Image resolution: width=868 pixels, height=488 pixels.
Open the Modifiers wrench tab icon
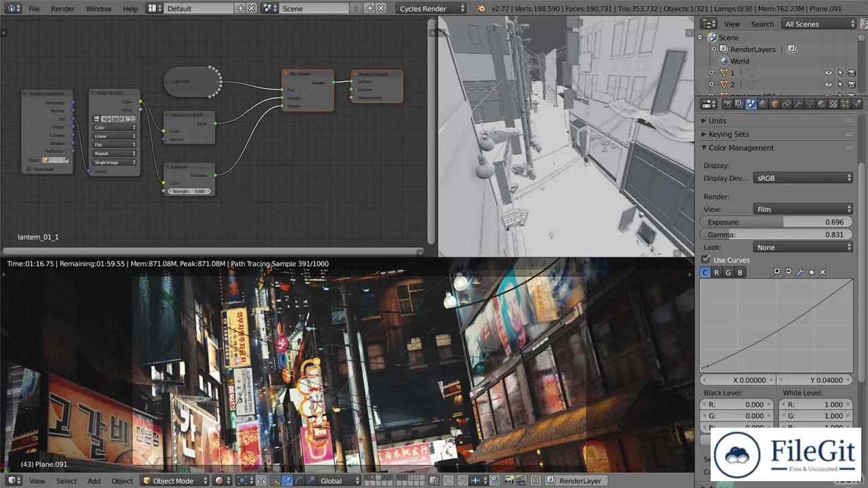[798, 104]
